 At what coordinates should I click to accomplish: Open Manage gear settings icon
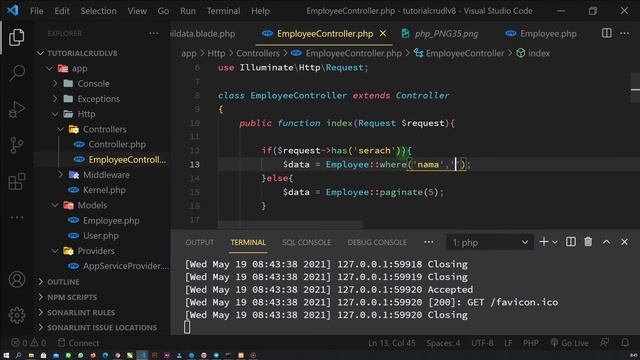16,316
